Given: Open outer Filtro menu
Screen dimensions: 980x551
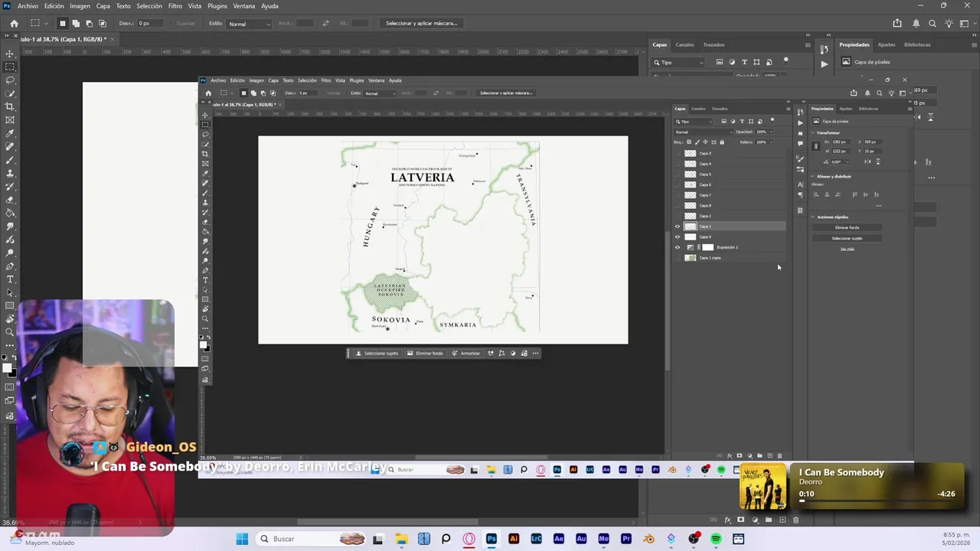Looking at the screenshot, I should click(x=175, y=5).
